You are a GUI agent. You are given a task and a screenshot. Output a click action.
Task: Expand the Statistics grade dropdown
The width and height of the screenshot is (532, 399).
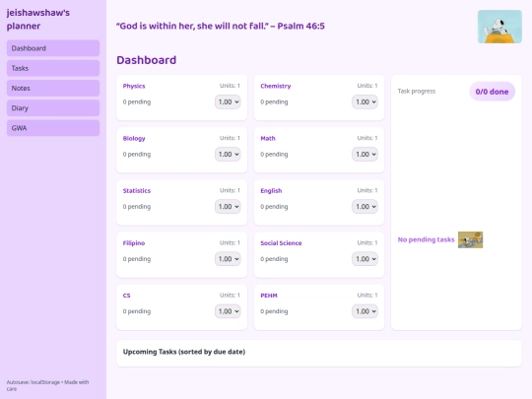(x=228, y=206)
